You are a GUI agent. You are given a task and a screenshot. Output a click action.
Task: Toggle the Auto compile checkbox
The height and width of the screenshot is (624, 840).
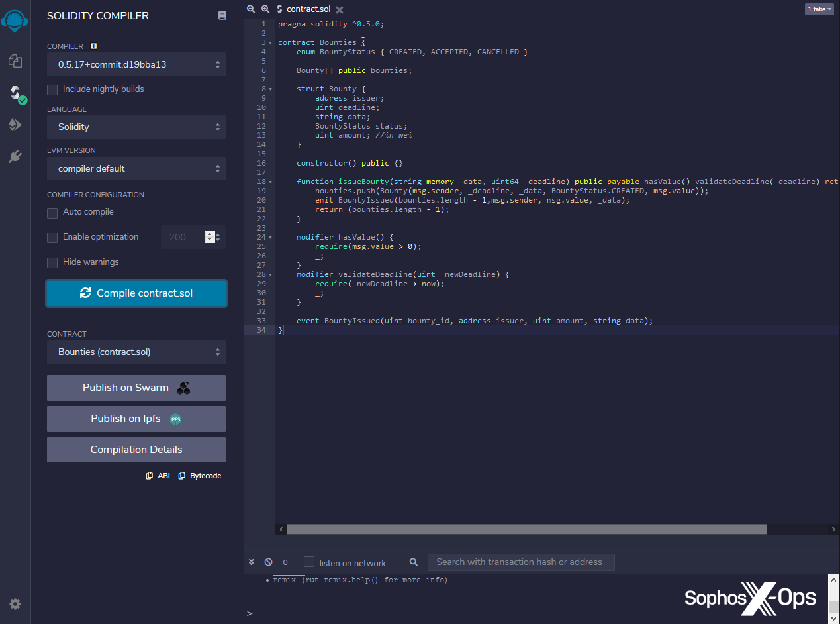click(x=52, y=213)
